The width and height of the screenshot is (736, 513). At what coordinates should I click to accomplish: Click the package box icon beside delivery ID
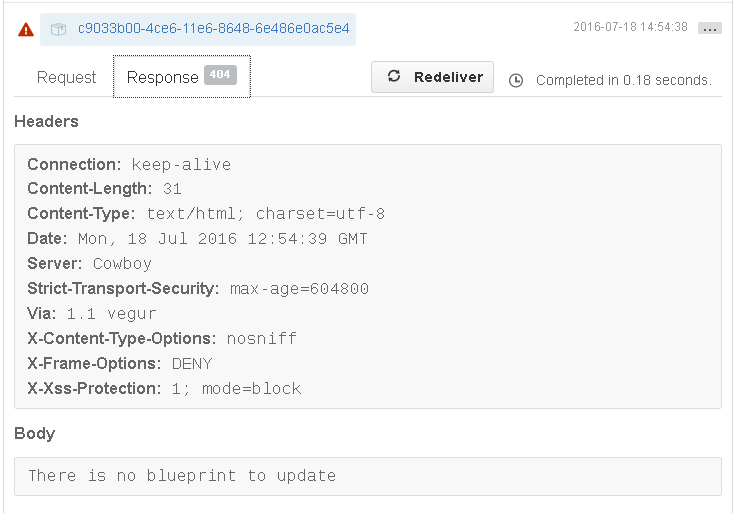[58, 29]
